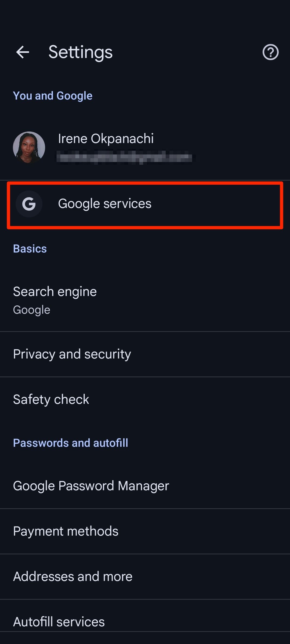
Task: Open Safety check
Action: point(51,399)
